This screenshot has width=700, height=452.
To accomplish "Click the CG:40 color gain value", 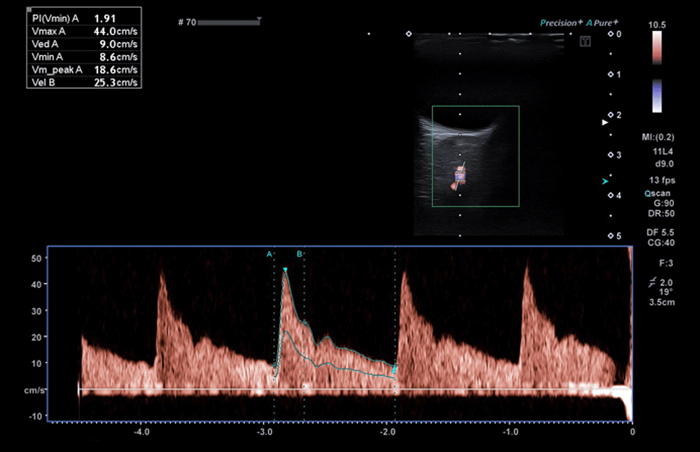I will (661, 243).
